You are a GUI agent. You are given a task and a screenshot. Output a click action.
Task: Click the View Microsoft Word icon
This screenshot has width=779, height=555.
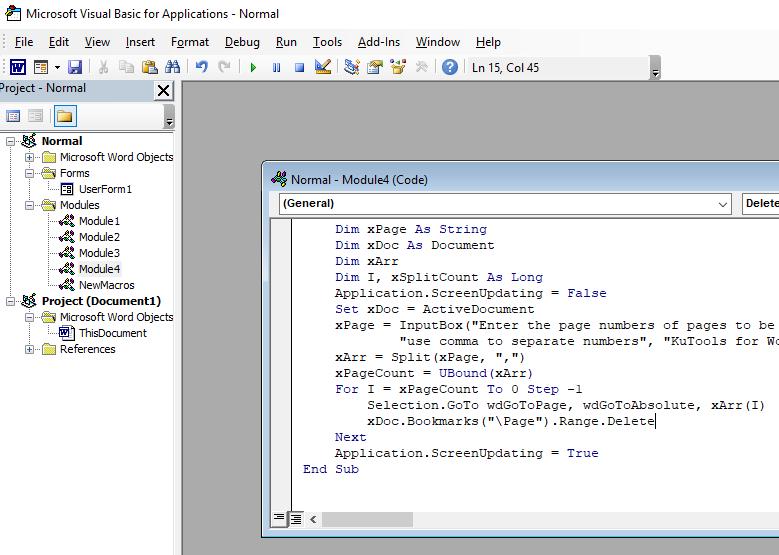click(18, 67)
